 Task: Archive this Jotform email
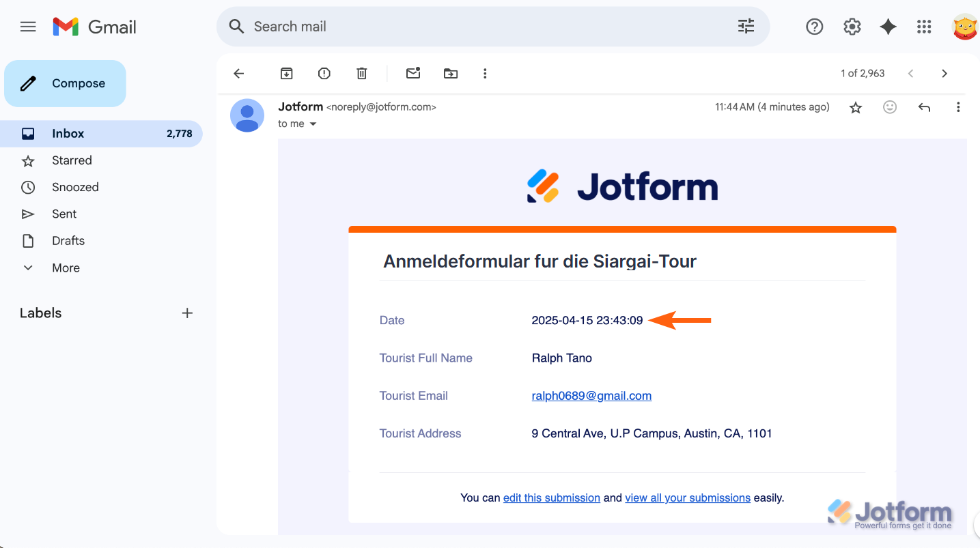click(287, 74)
